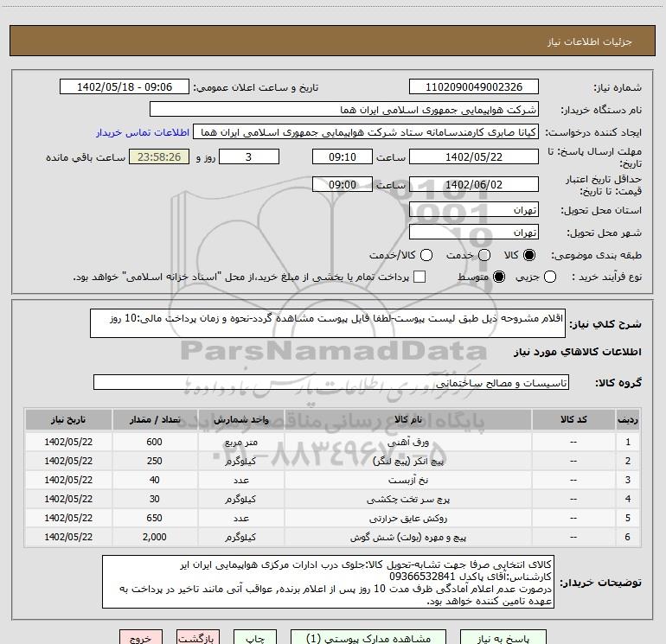Toggle the treasury documents payment checkbox
The image size is (666, 644).
tap(420, 277)
